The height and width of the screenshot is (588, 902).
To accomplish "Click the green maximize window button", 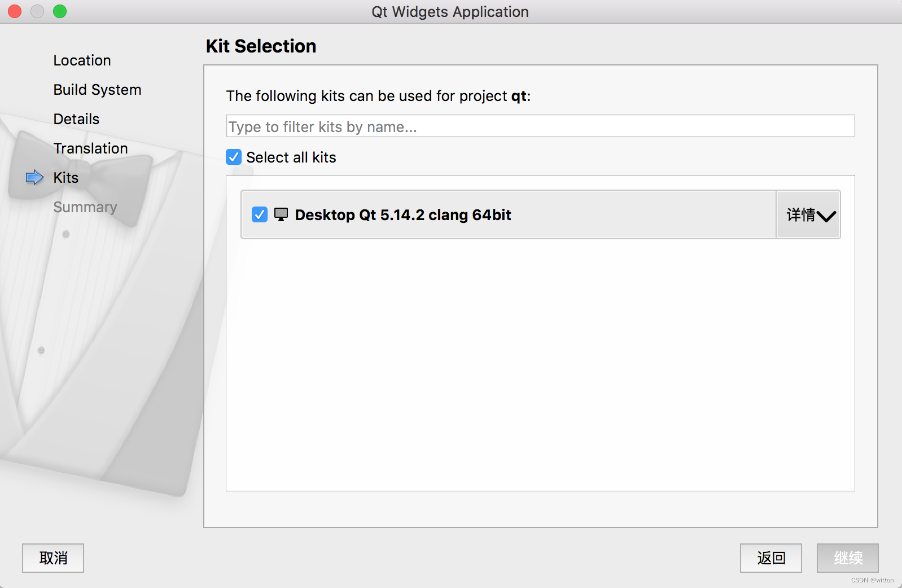I will pyautogui.click(x=60, y=11).
